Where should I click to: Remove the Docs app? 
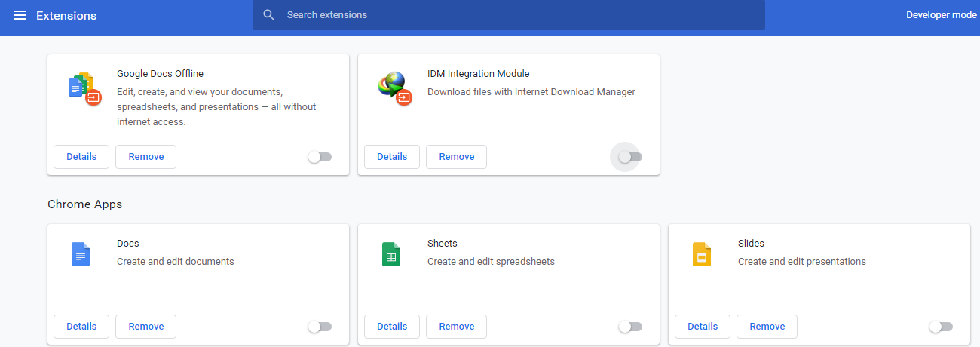coord(146,327)
